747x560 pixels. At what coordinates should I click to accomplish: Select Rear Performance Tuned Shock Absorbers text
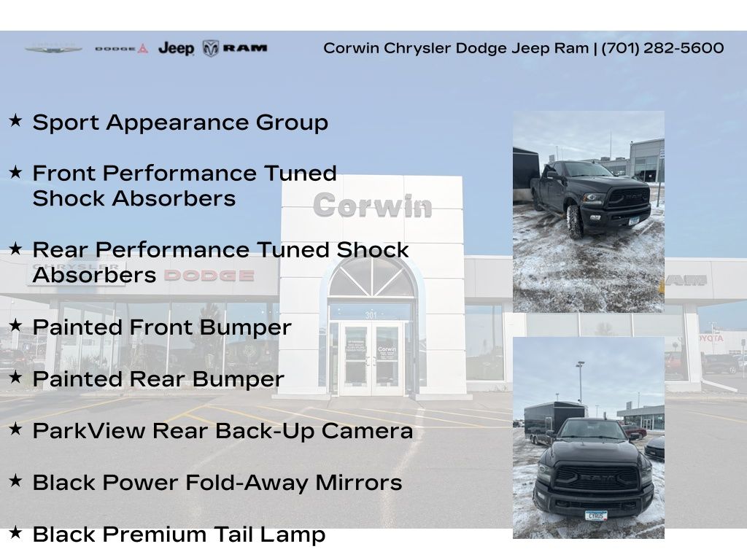(220, 262)
